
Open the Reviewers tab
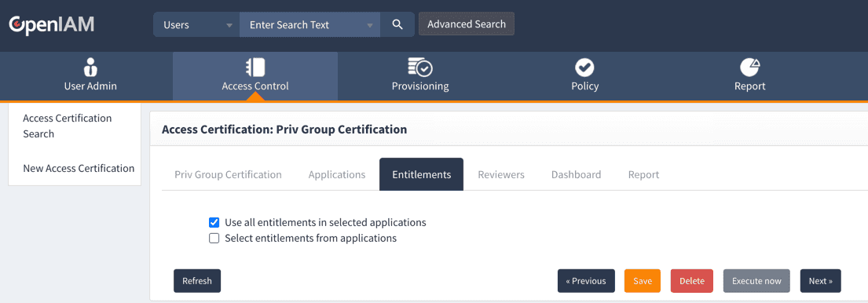(501, 175)
